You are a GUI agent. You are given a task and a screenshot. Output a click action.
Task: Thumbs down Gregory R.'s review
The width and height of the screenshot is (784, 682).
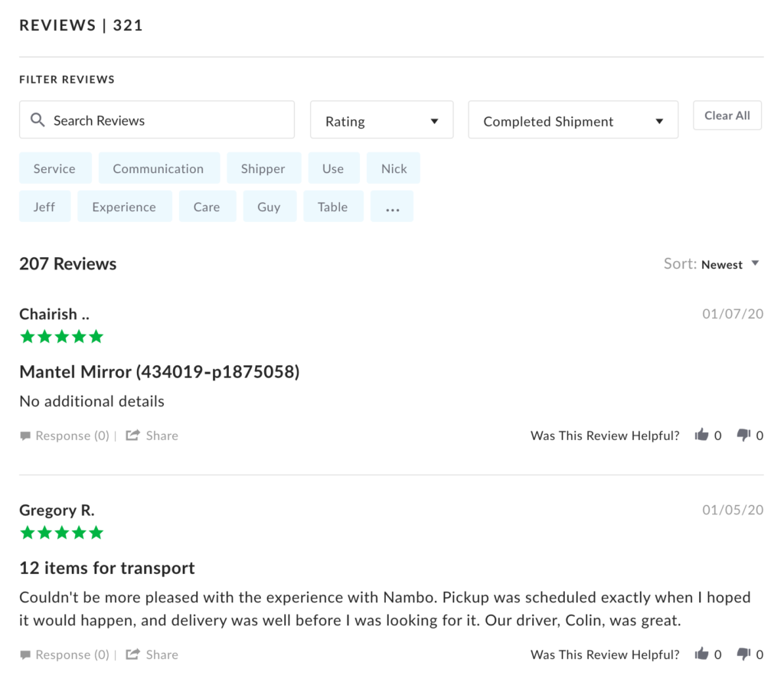pos(743,654)
